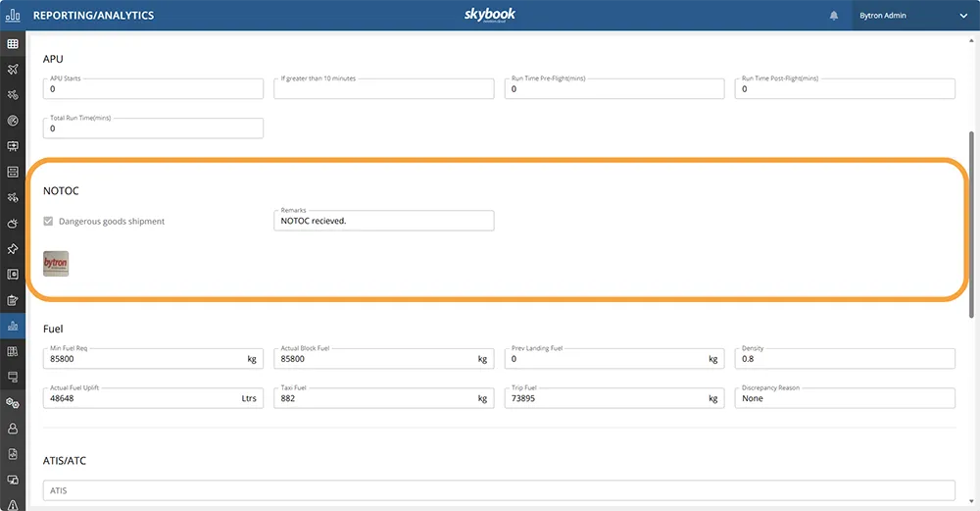Image resolution: width=980 pixels, height=511 pixels.
Task: Open the bytron NOTOC image thumbnail
Action: point(56,264)
